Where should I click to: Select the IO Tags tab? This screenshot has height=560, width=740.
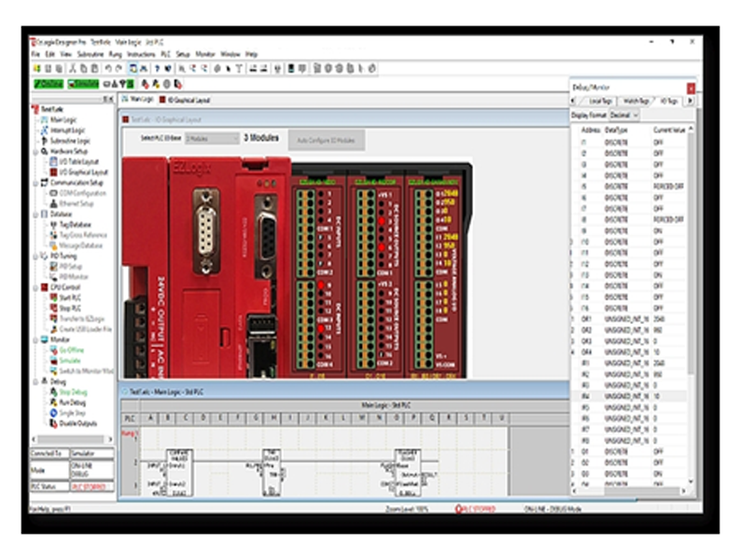tap(668, 101)
